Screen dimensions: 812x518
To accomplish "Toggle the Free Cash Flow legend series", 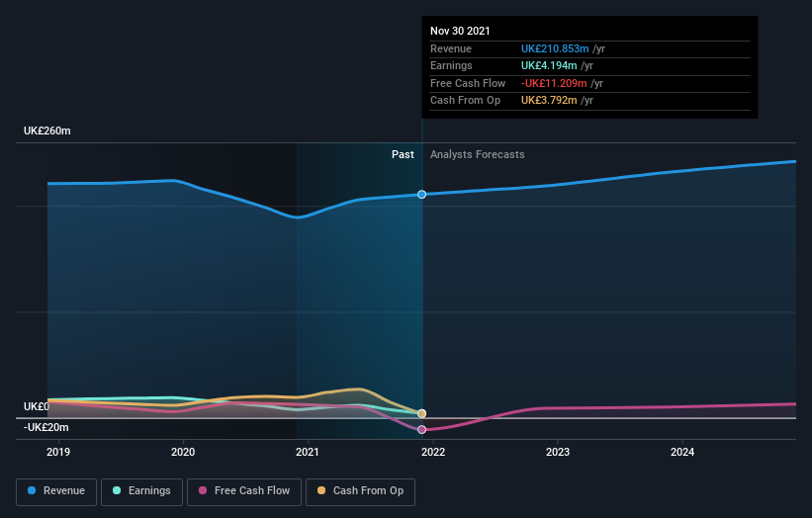I will coord(244,491).
